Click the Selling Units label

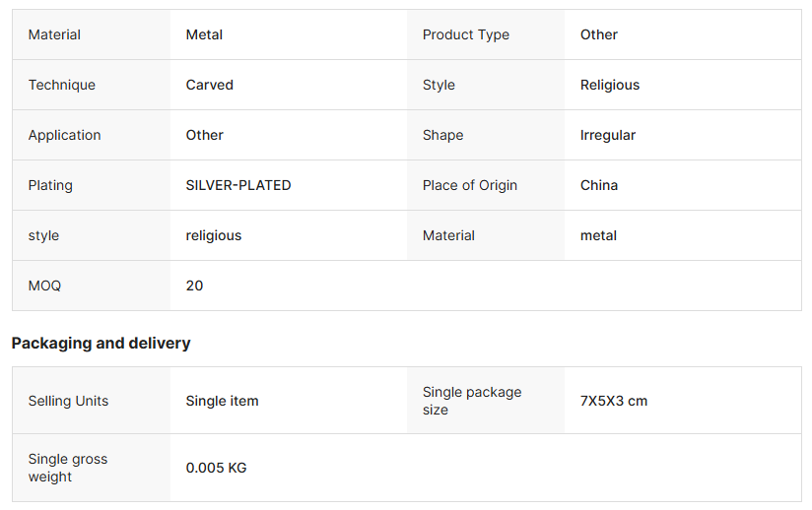[68, 401]
